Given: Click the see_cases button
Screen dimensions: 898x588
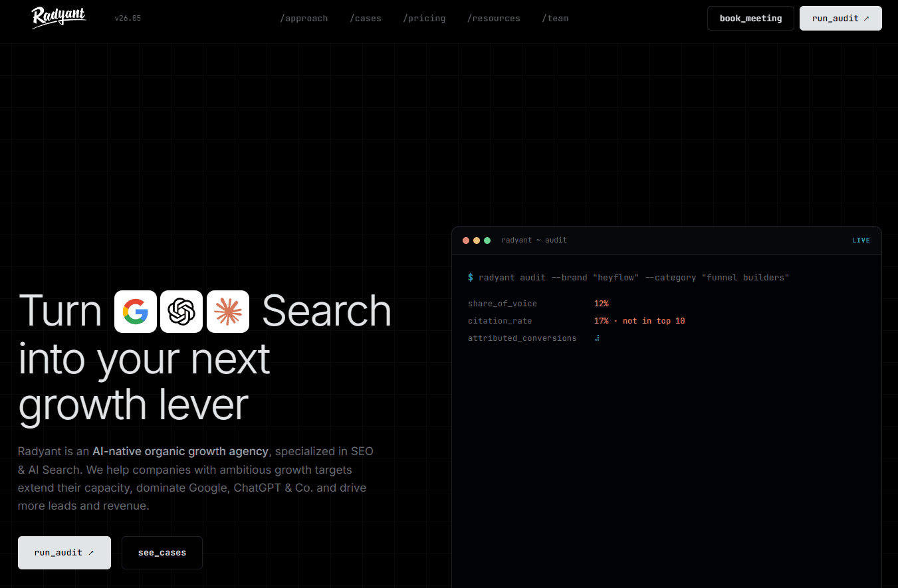Looking at the screenshot, I should (x=162, y=553).
